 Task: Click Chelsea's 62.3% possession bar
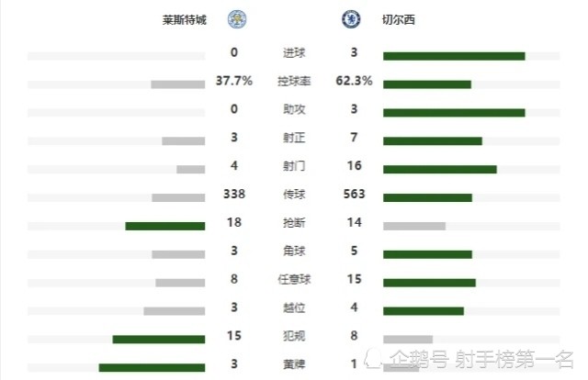[x=427, y=84]
